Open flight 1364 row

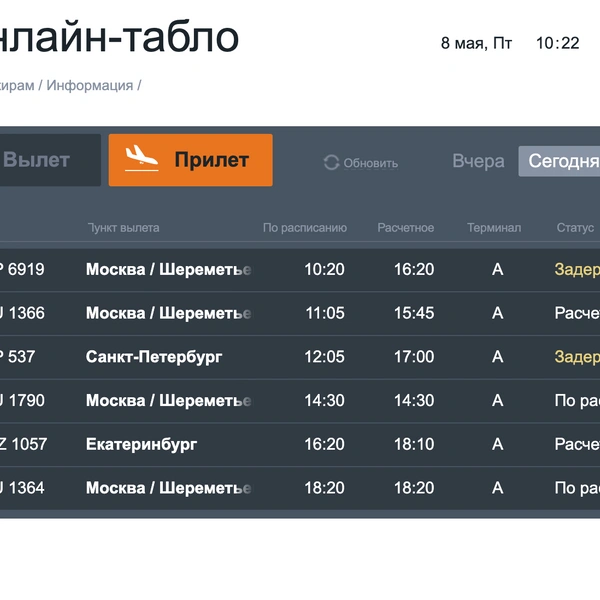300,488
